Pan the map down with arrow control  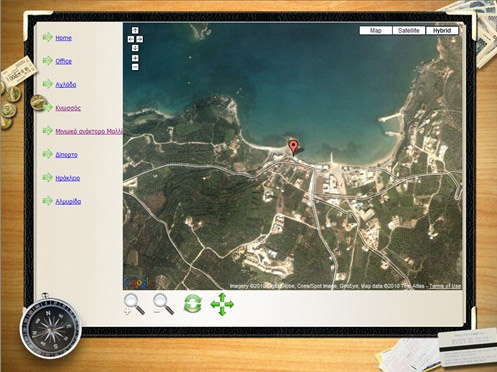(135, 48)
